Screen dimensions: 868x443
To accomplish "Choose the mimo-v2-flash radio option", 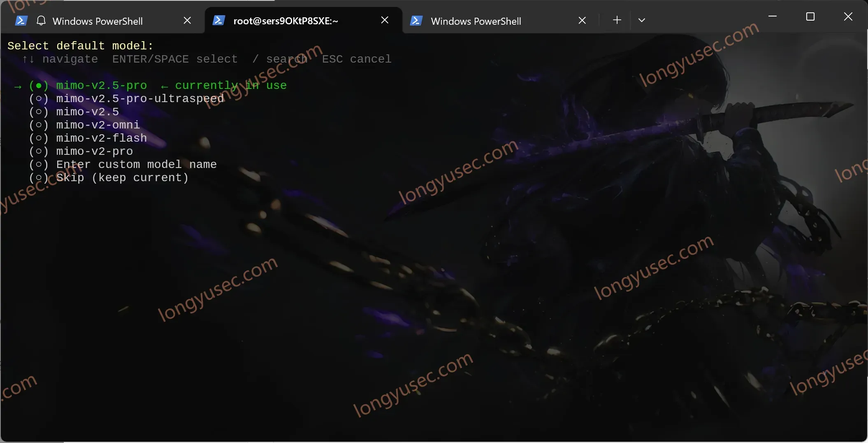I will click(39, 138).
